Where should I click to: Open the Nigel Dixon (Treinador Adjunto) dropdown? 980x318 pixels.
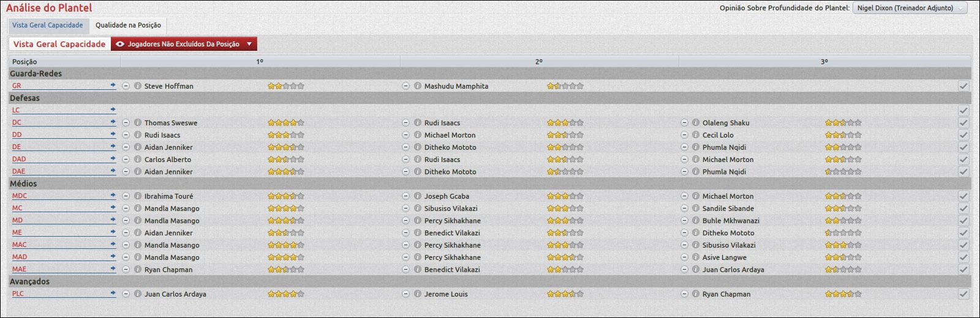click(x=910, y=8)
